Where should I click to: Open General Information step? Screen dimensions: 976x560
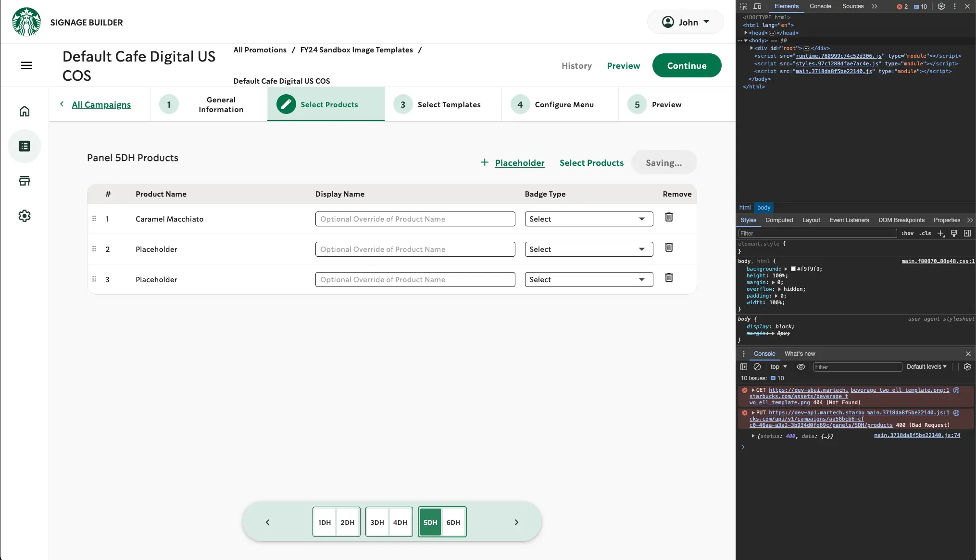tap(209, 104)
